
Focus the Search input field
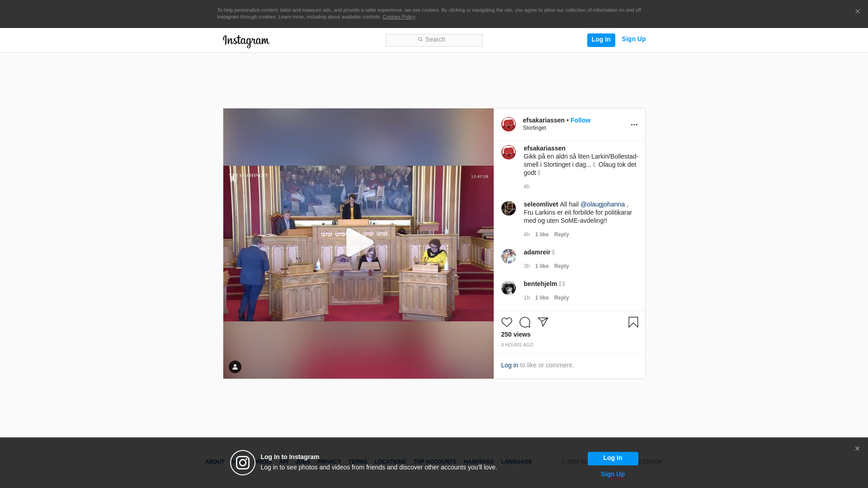[434, 40]
